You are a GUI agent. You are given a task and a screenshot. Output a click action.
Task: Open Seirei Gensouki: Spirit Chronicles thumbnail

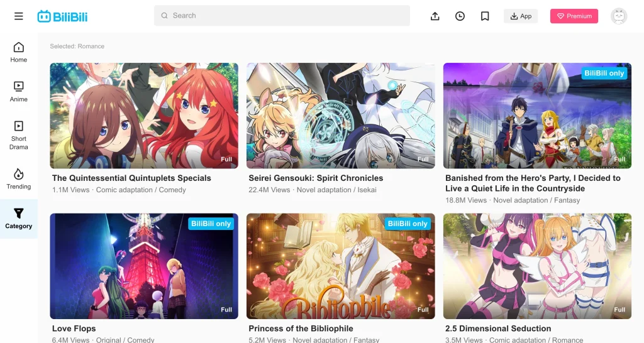tap(340, 116)
